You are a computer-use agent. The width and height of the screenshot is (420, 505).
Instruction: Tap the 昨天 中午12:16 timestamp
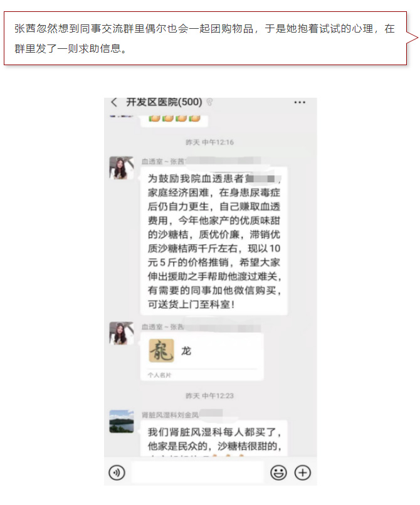(x=209, y=142)
